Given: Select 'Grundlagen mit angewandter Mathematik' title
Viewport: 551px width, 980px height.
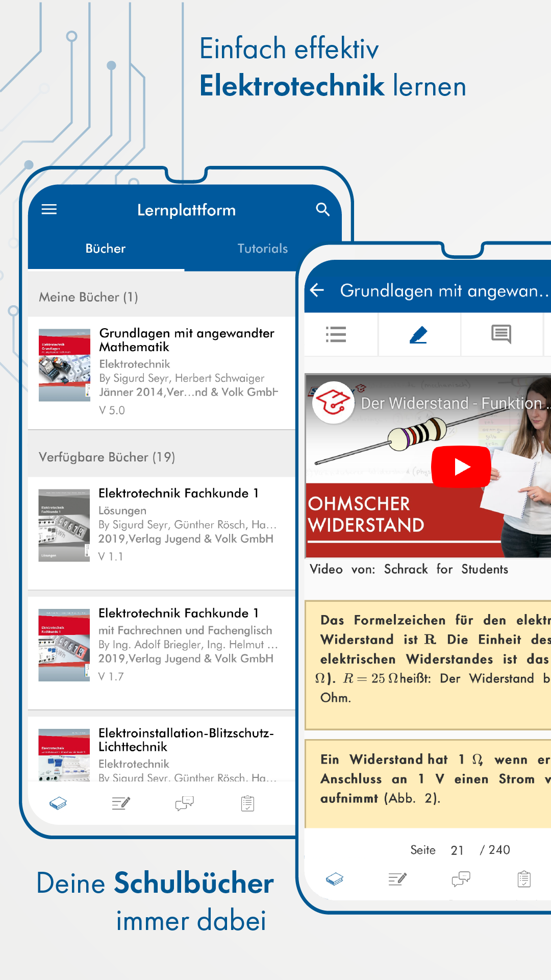Looking at the screenshot, I should (187, 340).
